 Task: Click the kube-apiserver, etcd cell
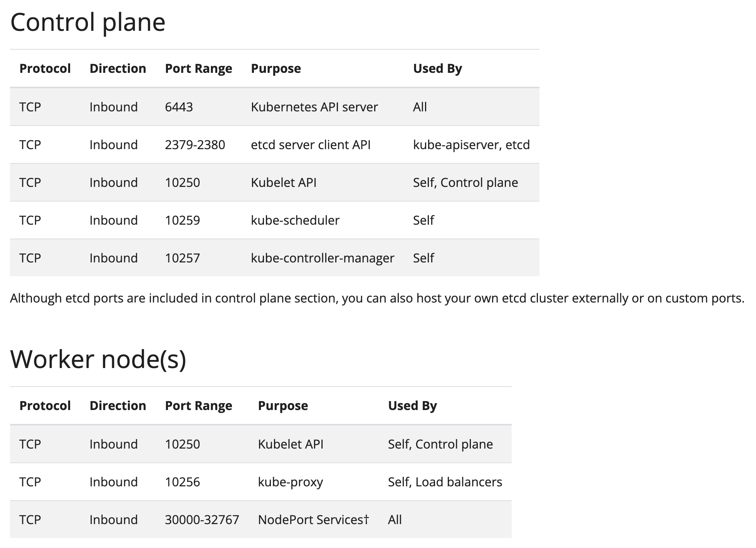pyautogui.click(x=471, y=145)
